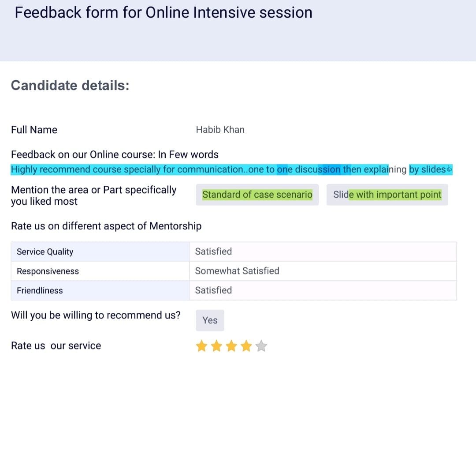Click the first rating star
The width and height of the screenshot is (476, 450).
click(201, 346)
